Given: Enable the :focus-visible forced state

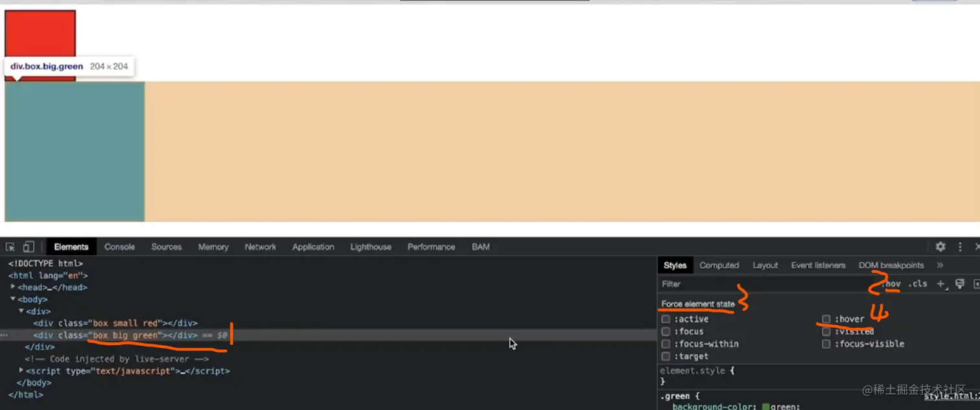Looking at the screenshot, I should click(x=826, y=344).
